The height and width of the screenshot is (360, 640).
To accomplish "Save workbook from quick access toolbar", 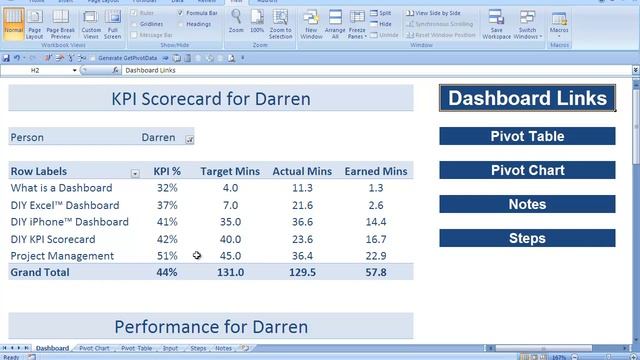I will pos(6,58).
